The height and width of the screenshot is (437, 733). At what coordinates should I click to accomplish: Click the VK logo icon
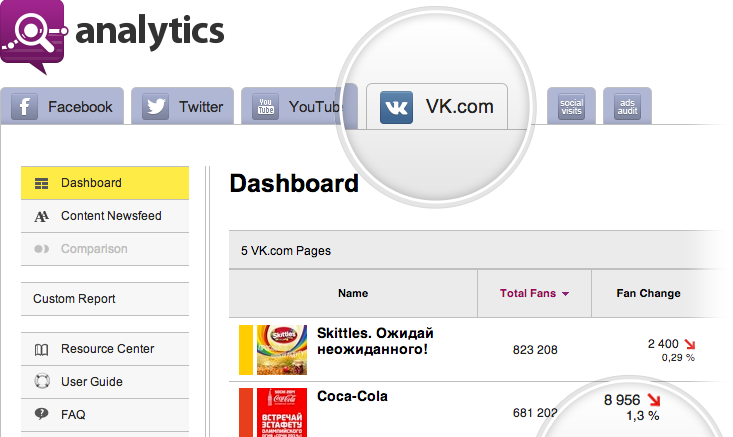[396, 106]
